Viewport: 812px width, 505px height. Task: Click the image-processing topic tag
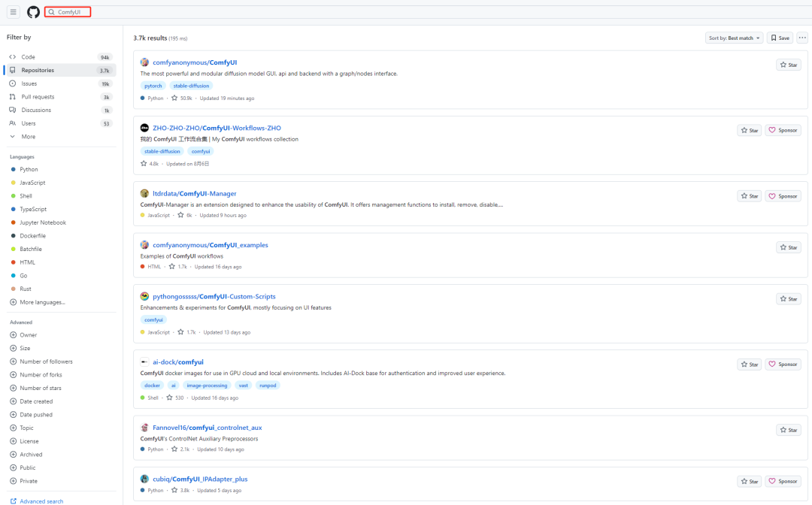[x=207, y=386]
